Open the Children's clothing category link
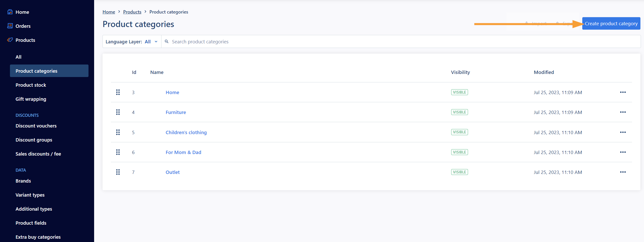Image resolution: width=644 pixels, height=242 pixels. (x=186, y=132)
